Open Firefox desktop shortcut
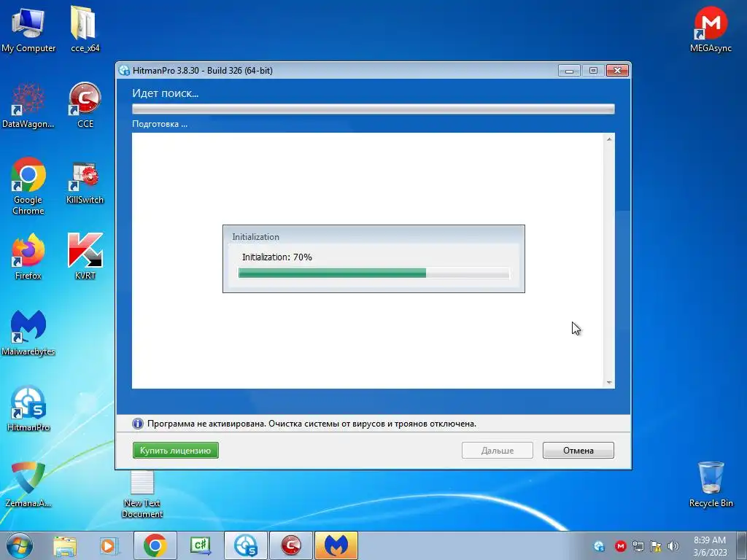747x560 pixels. [x=28, y=257]
